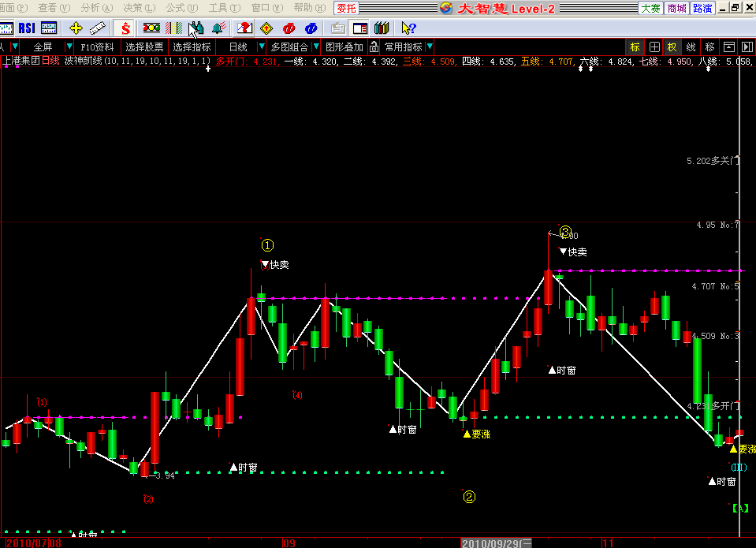The image size is (756, 548).
Task: Open the 分析(A) menu
Action: 96,8
